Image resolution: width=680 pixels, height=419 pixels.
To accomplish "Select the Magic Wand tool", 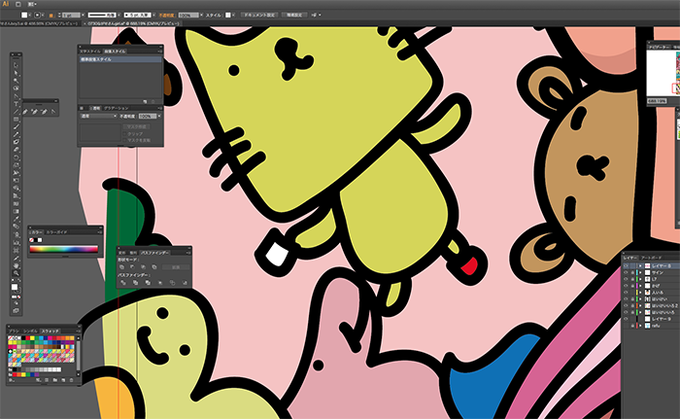I will [x=16, y=81].
